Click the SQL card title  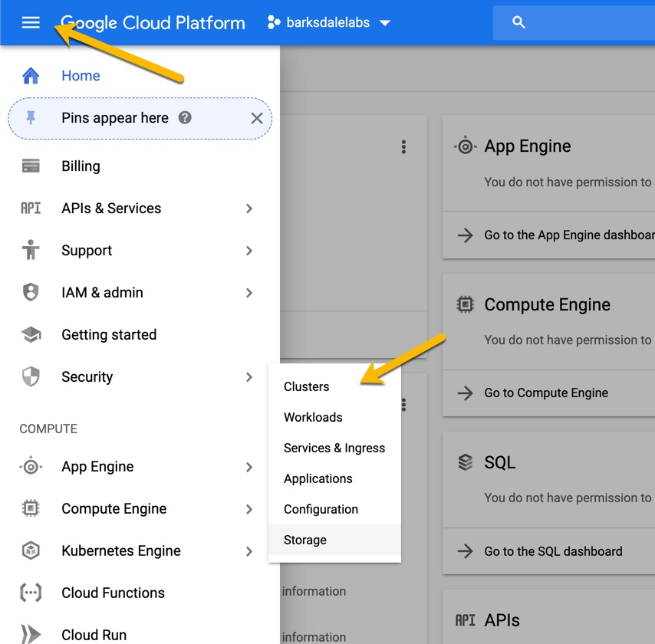coord(499,462)
